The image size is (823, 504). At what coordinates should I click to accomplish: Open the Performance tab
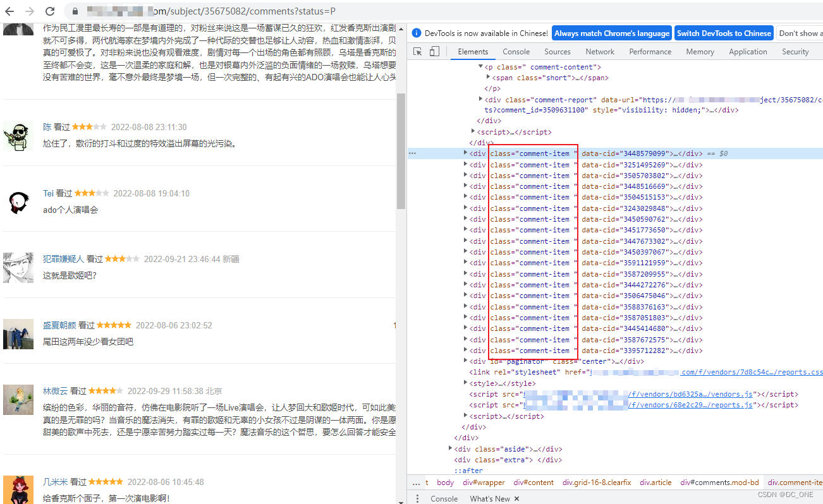pos(650,52)
